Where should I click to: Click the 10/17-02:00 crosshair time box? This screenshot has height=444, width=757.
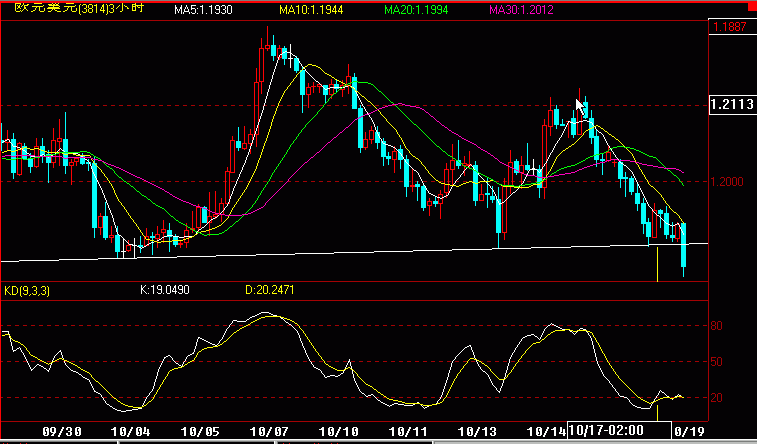tap(619, 430)
